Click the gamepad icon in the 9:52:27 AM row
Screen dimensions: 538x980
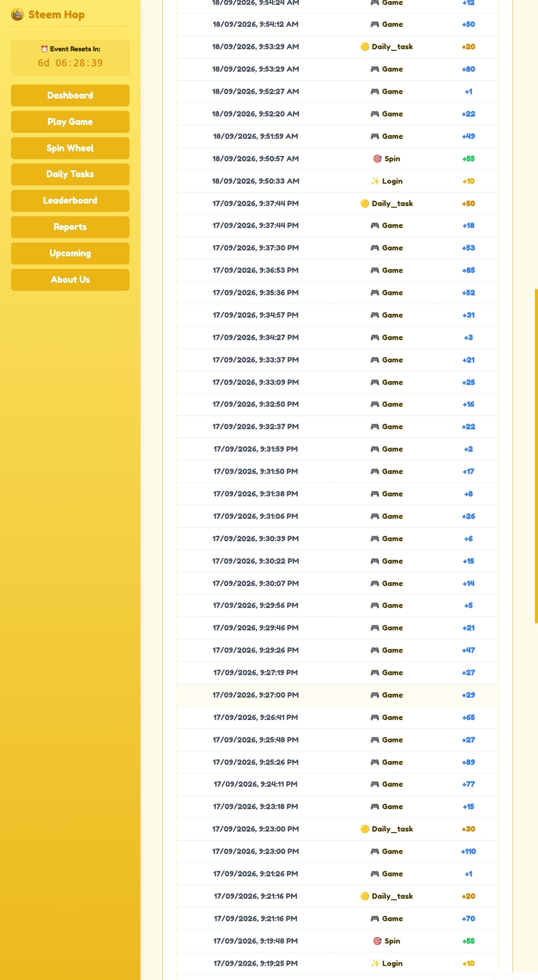[x=375, y=91]
